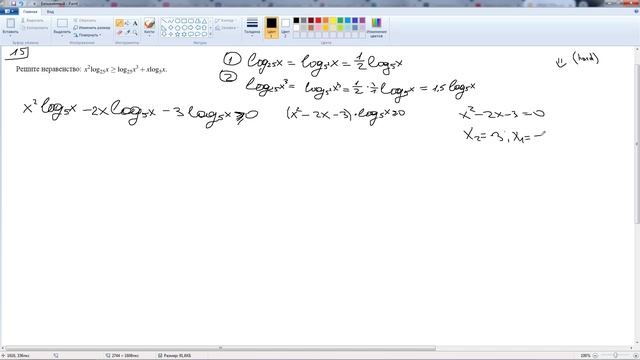Pick the purple palette swatch
This screenshot has height=360, width=640.
pos(362,20)
